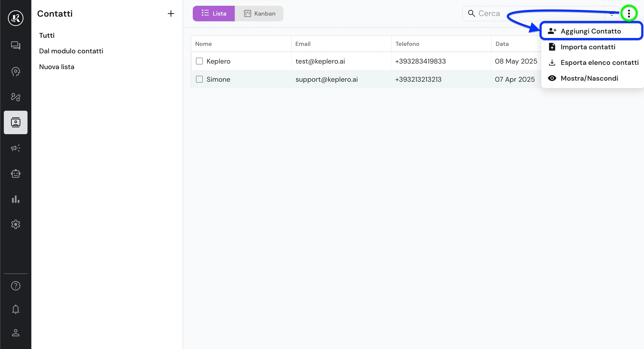Open the three-dot options menu
The image size is (644, 349).
pos(629,13)
